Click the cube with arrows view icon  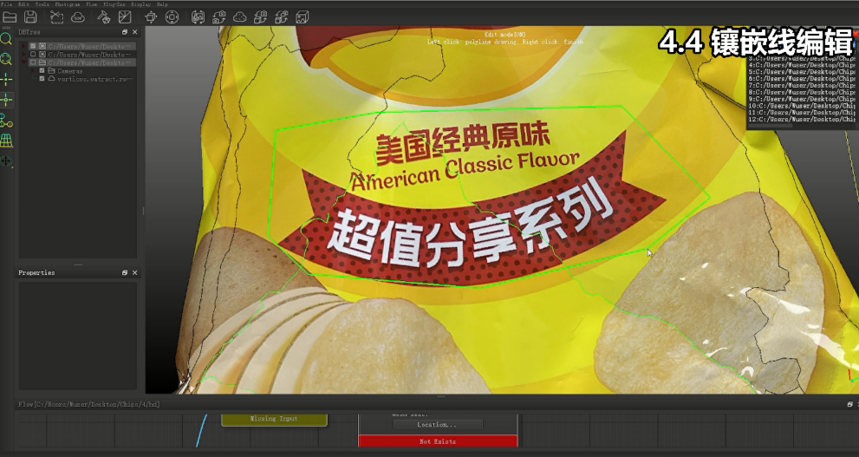click(151, 17)
